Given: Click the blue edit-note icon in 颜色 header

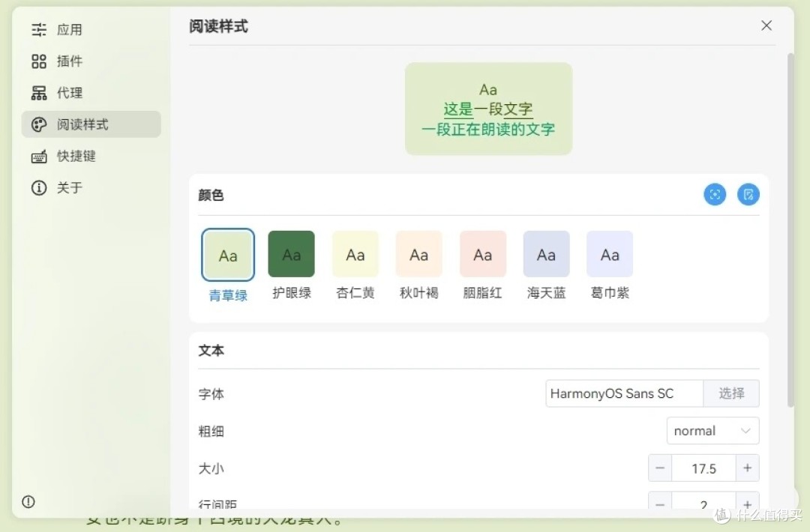Looking at the screenshot, I should coord(748,195).
